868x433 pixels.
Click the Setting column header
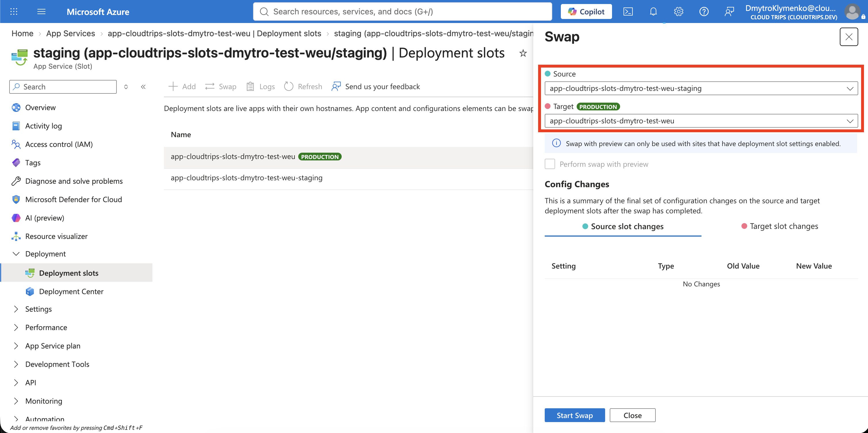pyautogui.click(x=563, y=266)
